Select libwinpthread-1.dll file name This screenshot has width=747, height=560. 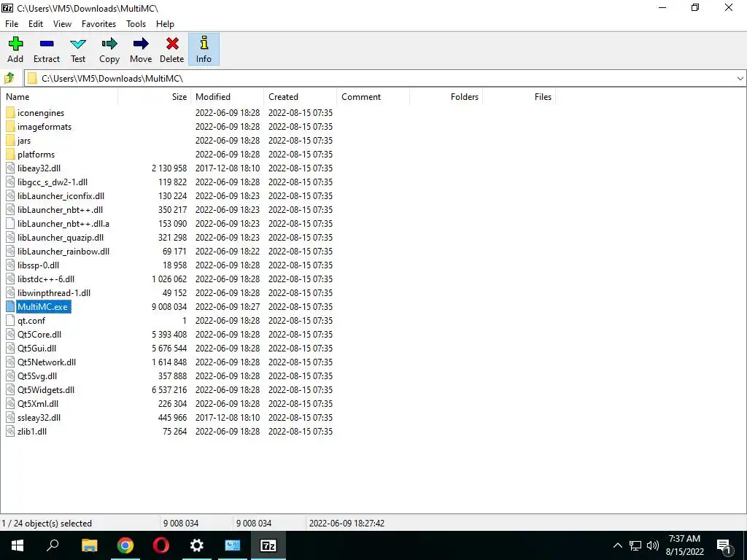point(54,293)
